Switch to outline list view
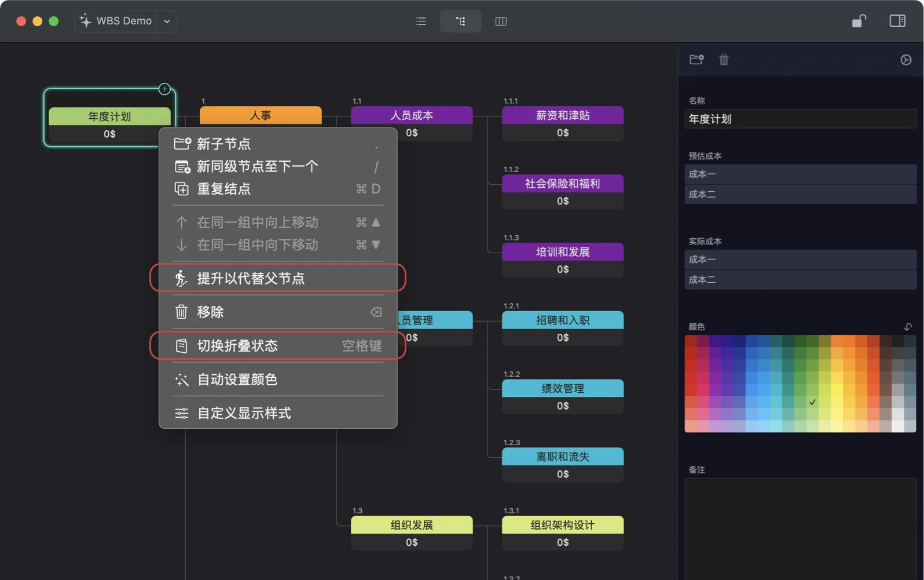 [421, 21]
